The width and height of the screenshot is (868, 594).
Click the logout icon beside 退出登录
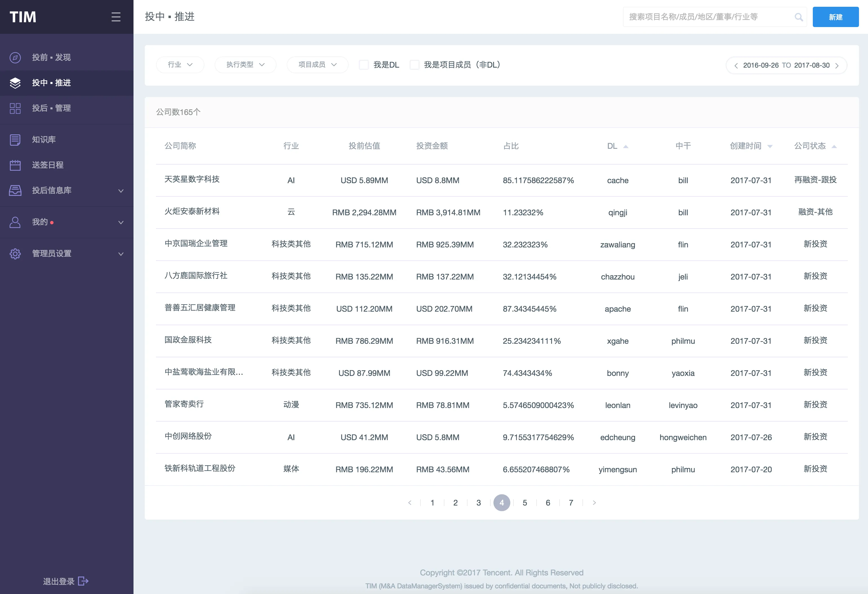click(x=83, y=581)
